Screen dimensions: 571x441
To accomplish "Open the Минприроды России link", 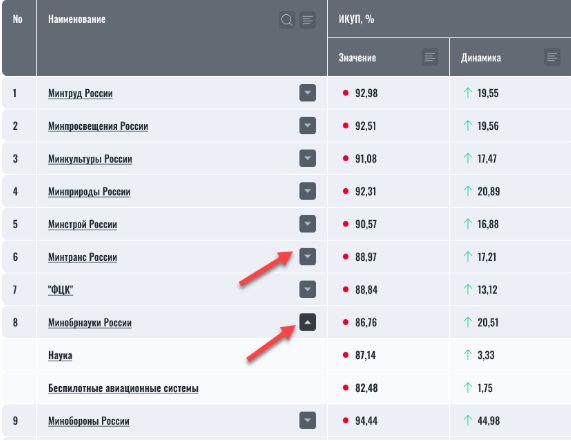I will 89,192.
